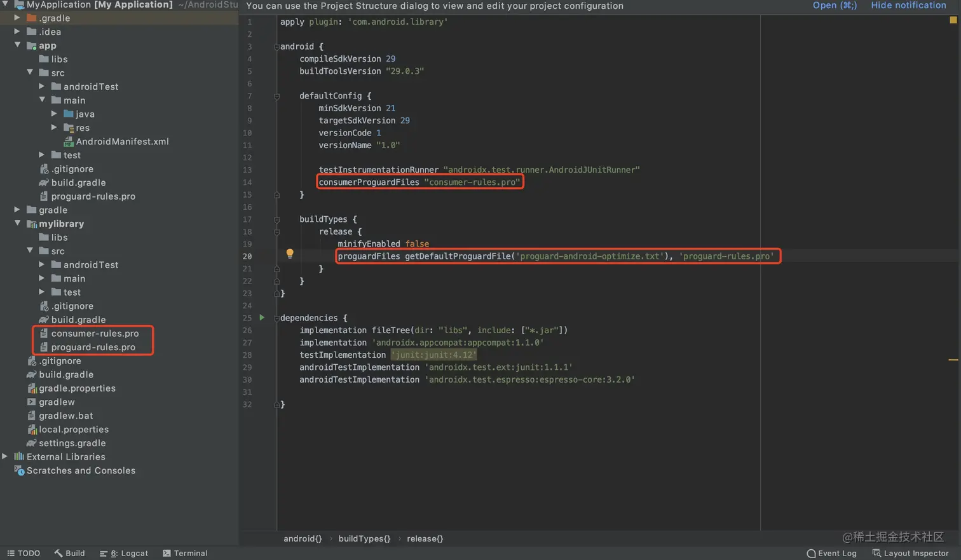Click the mylibrary module folder icon
The height and width of the screenshot is (560, 961).
31,224
